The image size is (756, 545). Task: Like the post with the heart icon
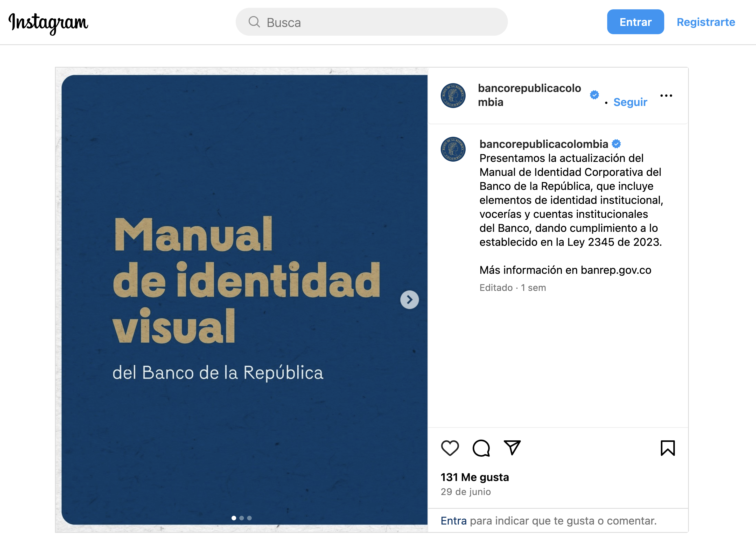click(450, 448)
